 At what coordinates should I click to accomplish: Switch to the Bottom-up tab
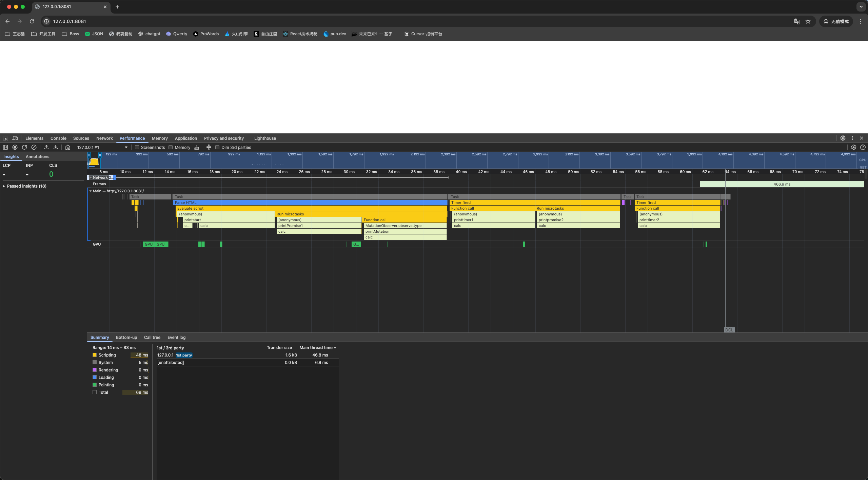click(126, 337)
